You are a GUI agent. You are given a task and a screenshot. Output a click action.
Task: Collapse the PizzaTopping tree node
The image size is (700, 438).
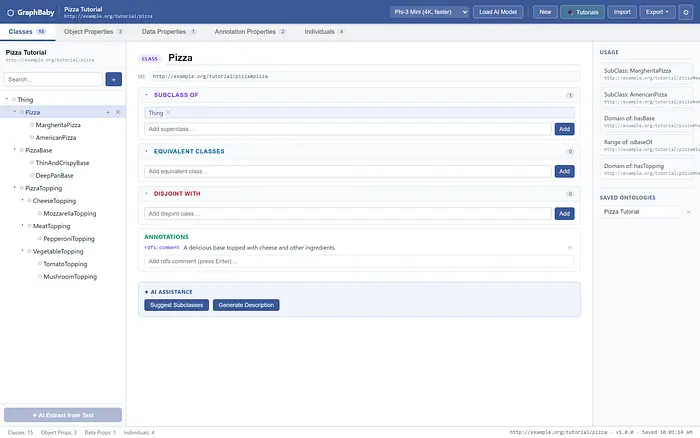(14, 188)
